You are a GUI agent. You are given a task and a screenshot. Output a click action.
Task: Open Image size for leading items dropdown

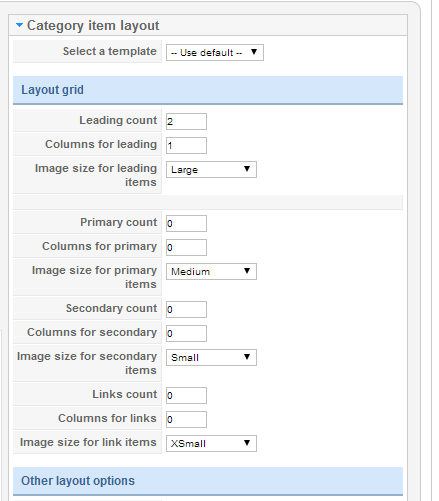211,170
